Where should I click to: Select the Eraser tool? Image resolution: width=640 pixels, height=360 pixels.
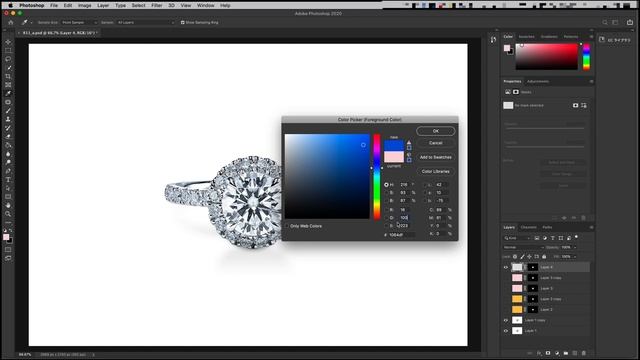click(8, 136)
